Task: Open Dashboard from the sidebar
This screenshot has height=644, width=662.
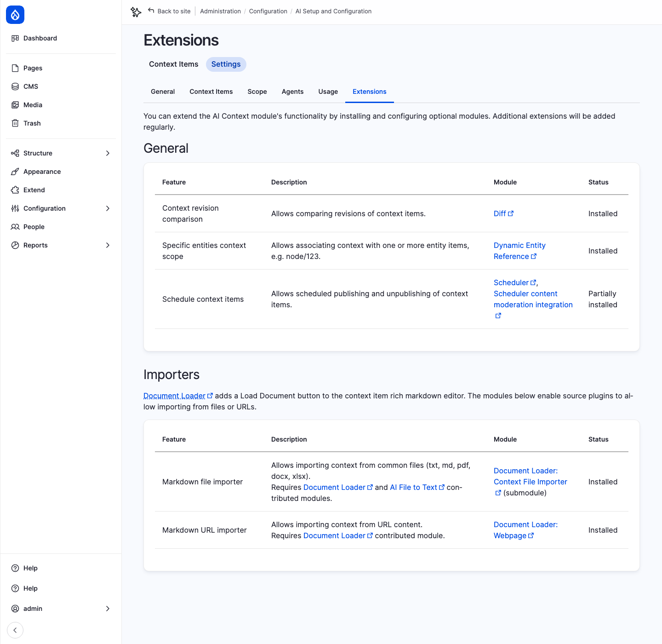Action: pos(61,38)
